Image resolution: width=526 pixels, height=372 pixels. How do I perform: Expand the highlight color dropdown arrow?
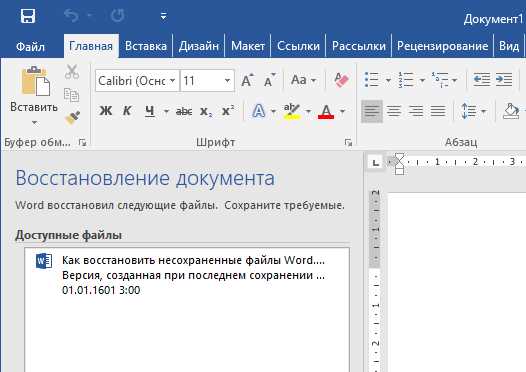coord(308,111)
